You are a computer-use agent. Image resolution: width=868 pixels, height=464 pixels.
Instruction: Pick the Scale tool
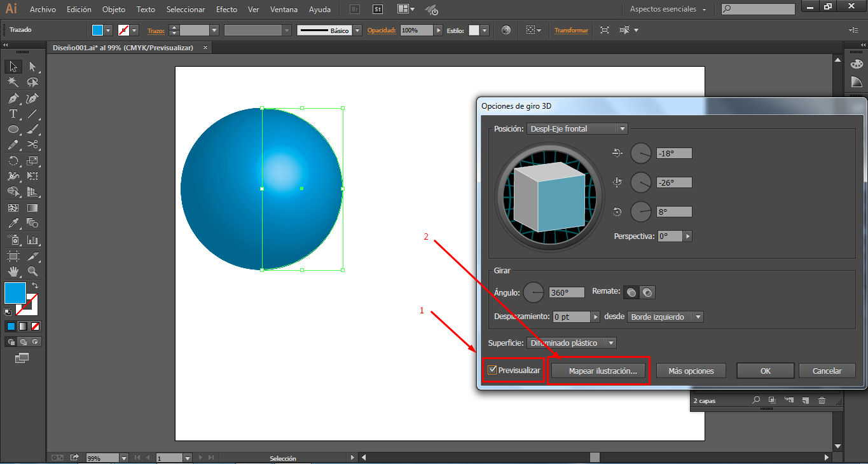[x=32, y=161]
